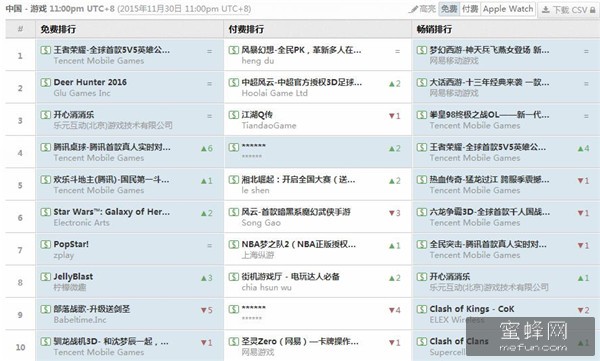Viewport: 600px width, 361px height.
Task: Open the 2015年11月30日 11:00pm date picker link
Action: click(184, 9)
